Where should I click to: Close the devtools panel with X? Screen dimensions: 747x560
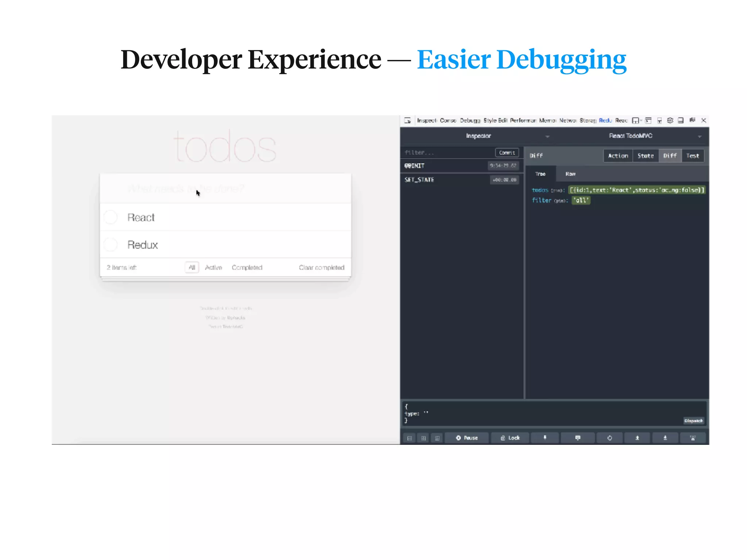point(704,120)
